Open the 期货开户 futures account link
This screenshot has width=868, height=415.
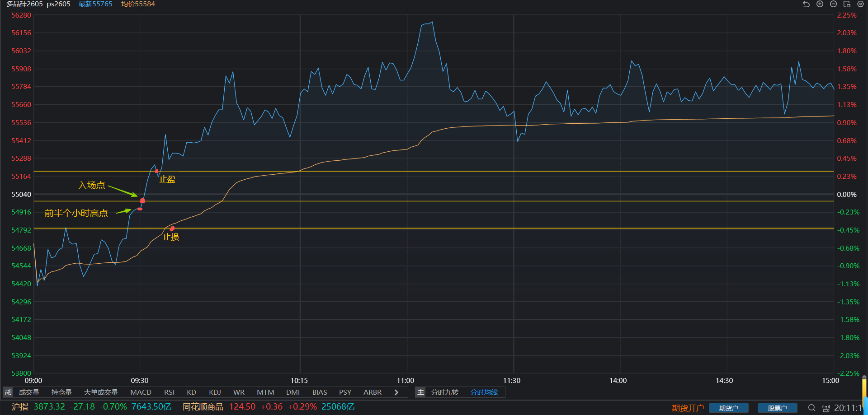(x=688, y=408)
